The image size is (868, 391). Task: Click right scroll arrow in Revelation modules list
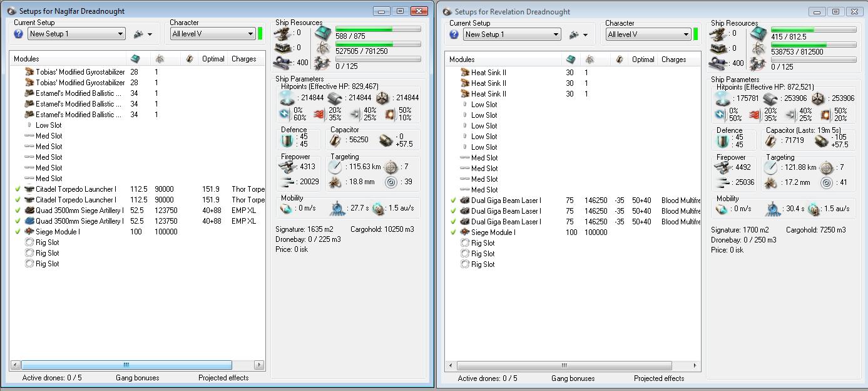click(695, 365)
